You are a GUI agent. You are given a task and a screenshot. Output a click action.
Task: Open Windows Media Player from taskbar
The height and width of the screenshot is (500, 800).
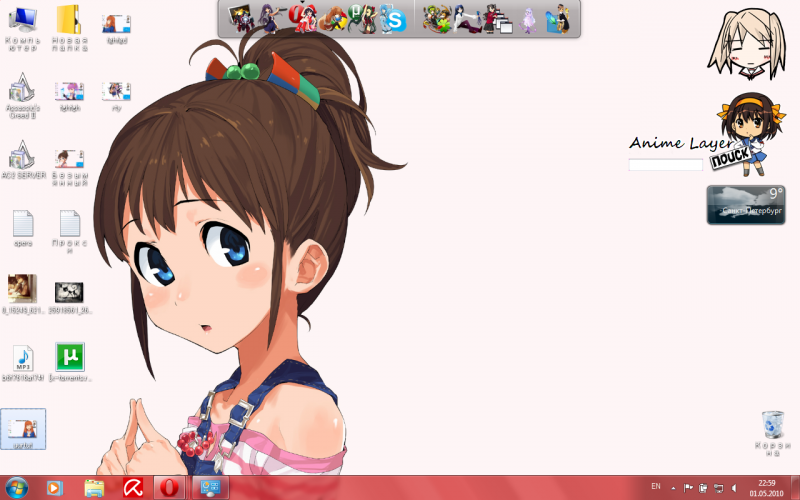[55, 488]
